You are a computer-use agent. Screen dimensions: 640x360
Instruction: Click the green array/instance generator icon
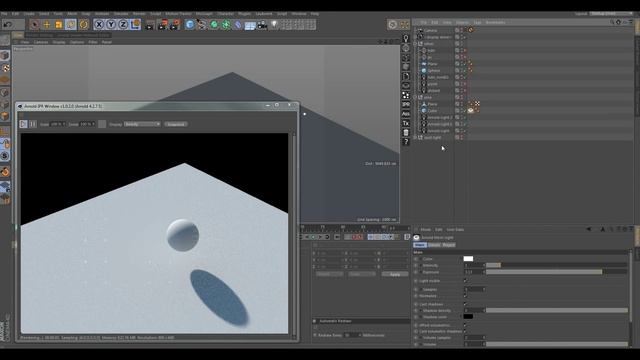tap(226, 25)
